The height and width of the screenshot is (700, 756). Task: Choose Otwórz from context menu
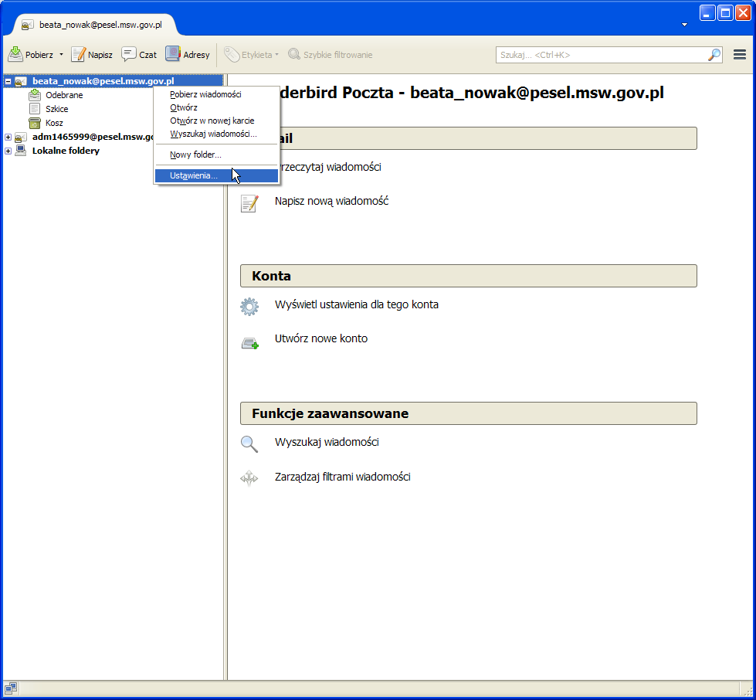(216, 107)
